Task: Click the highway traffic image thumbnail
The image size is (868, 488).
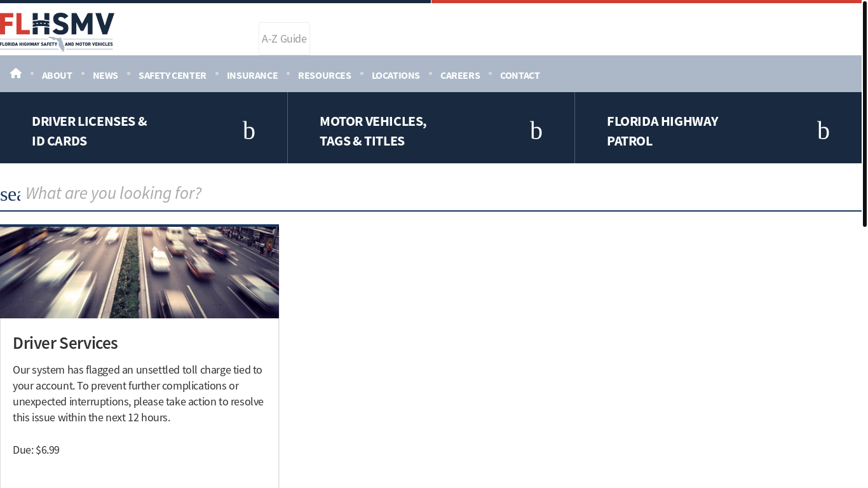Action: [x=139, y=272]
